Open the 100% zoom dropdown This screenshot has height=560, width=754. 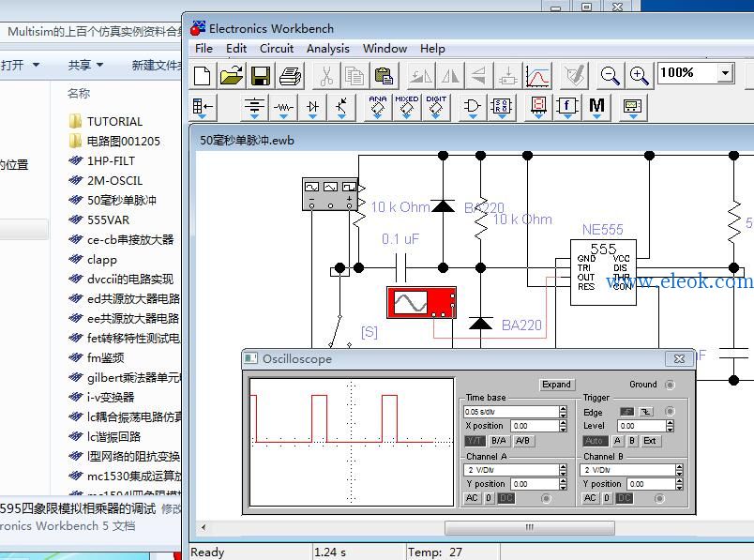[724, 73]
